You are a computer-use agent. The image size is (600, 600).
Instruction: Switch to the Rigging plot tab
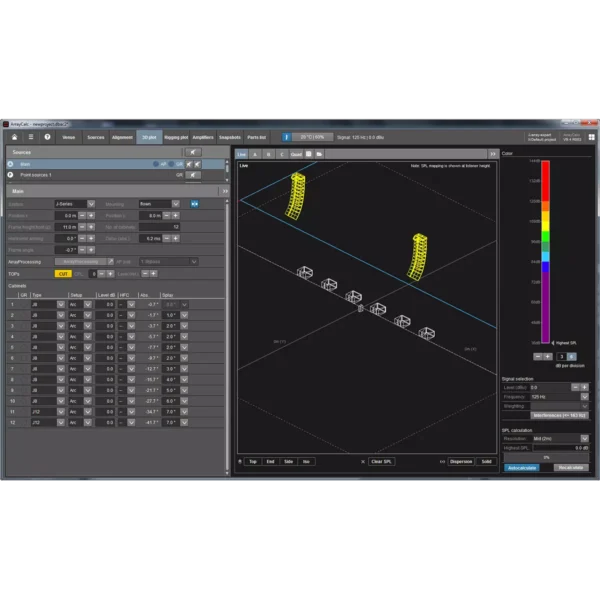coord(176,137)
